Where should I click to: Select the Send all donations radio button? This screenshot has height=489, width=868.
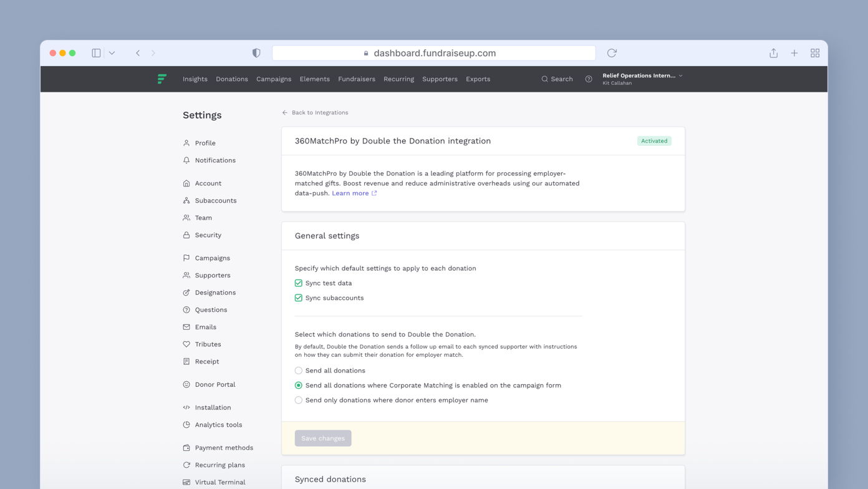pos(298,370)
